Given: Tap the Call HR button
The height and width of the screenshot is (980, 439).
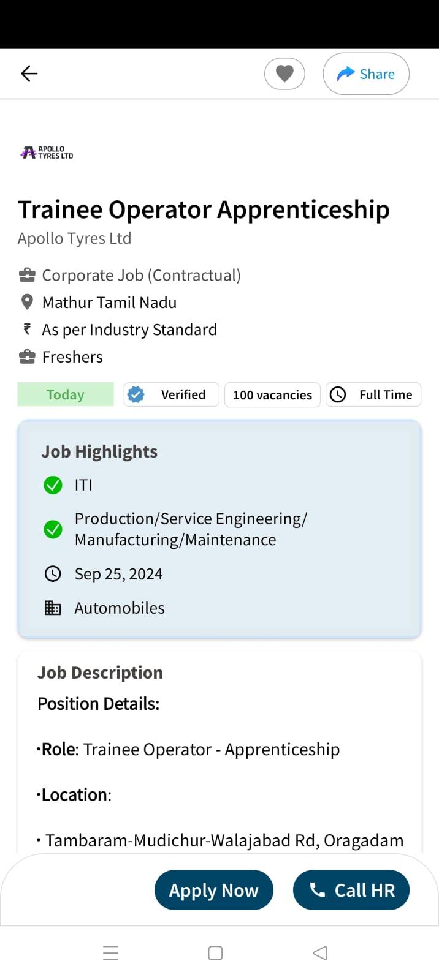Looking at the screenshot, I should pyautogui.click(x=351, y=890).
